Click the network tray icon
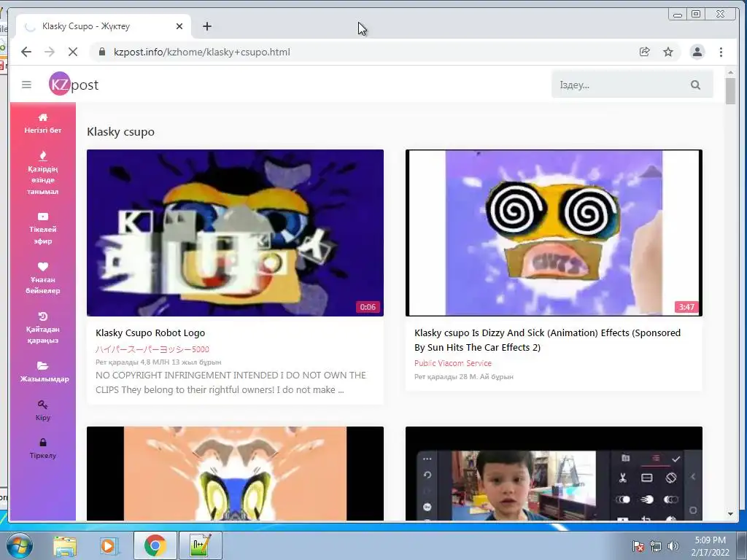747x560 pixels. (x=656, y=546)
